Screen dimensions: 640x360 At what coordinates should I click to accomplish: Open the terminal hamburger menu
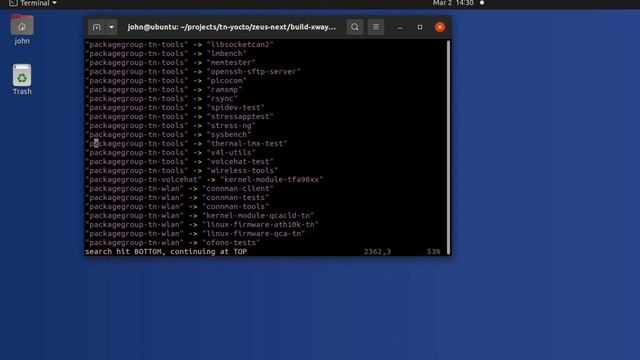tap(376, 27)
